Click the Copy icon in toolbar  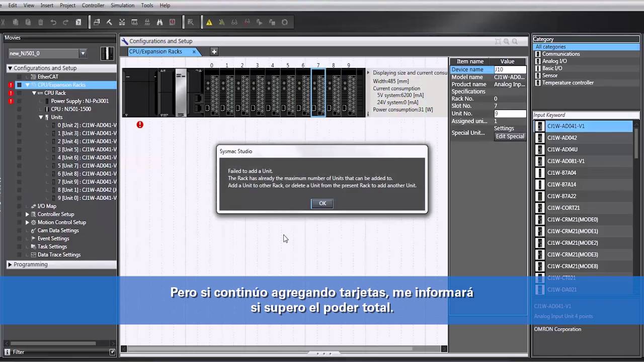[16, 22]
